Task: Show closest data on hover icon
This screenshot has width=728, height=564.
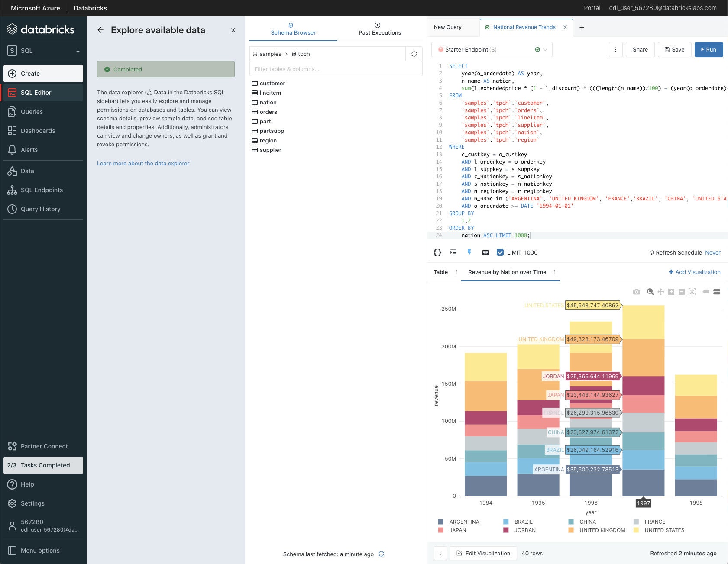Action: point(706,292)
